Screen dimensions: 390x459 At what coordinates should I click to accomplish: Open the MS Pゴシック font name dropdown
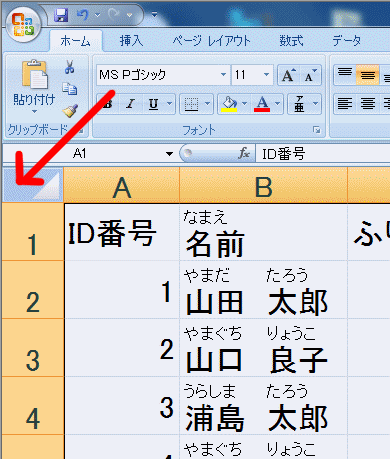click(x=224, y=75)
